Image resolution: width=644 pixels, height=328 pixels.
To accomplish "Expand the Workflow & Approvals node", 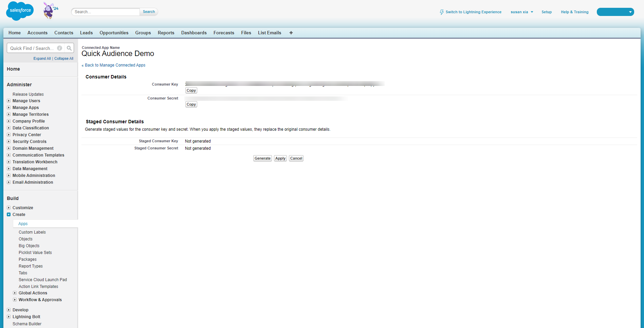I will [x=15, y=300].
